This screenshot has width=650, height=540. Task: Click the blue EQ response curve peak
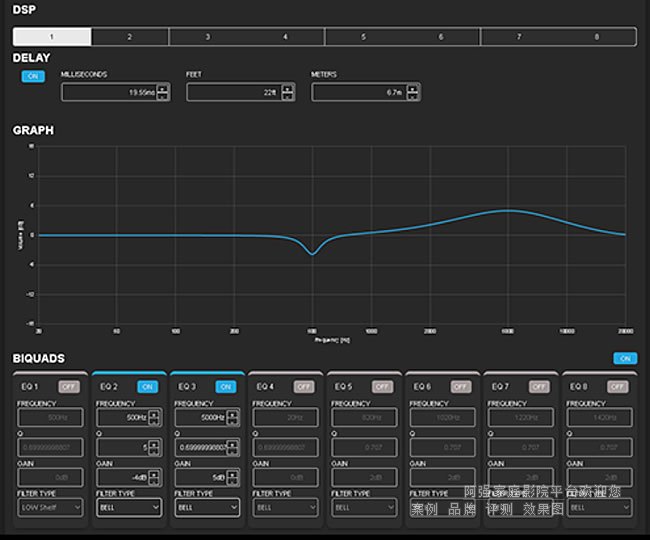[508, 211]
